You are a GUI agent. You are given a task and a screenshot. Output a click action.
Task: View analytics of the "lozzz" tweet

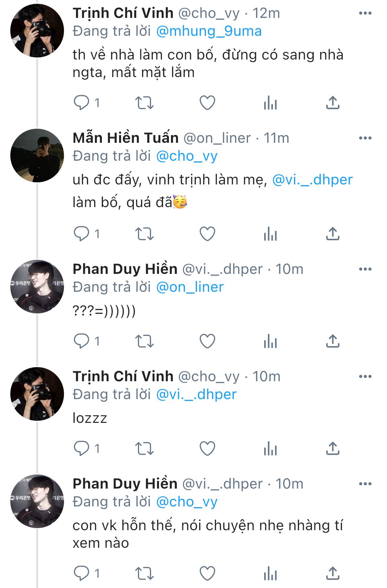tap(270, 448)
